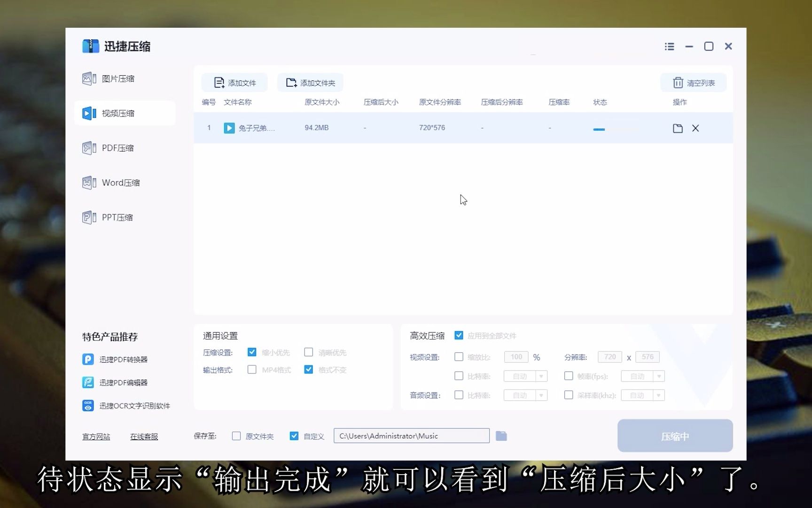Select 原文件夹 save option checkbox

click(236, 436)
